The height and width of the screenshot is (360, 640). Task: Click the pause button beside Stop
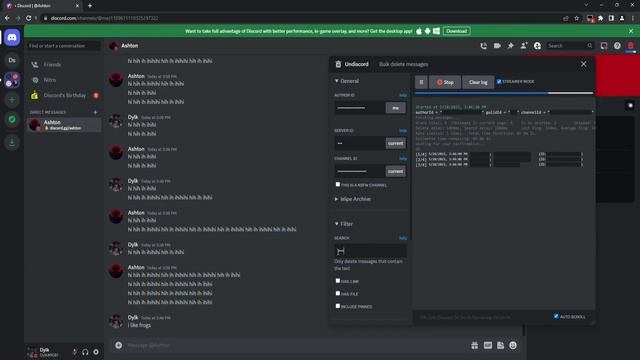point(421,82)
